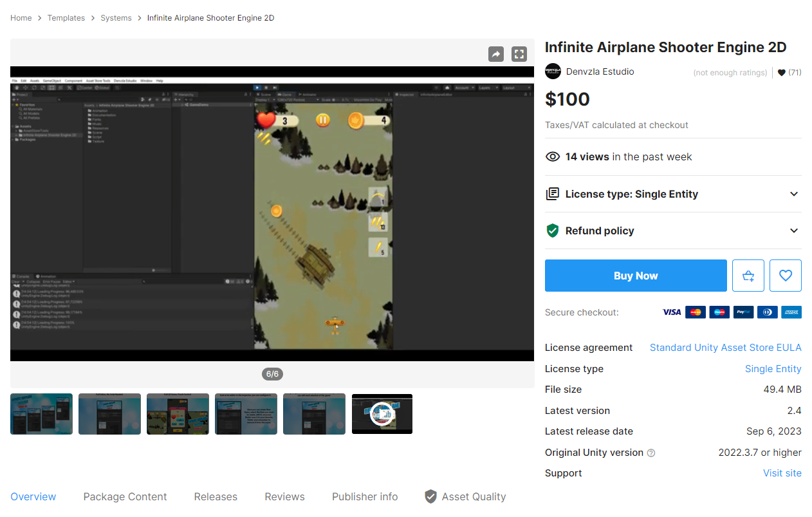Expand the Refund policy section
The width and height of the screenshot is (812, 517).
point(673,230)
